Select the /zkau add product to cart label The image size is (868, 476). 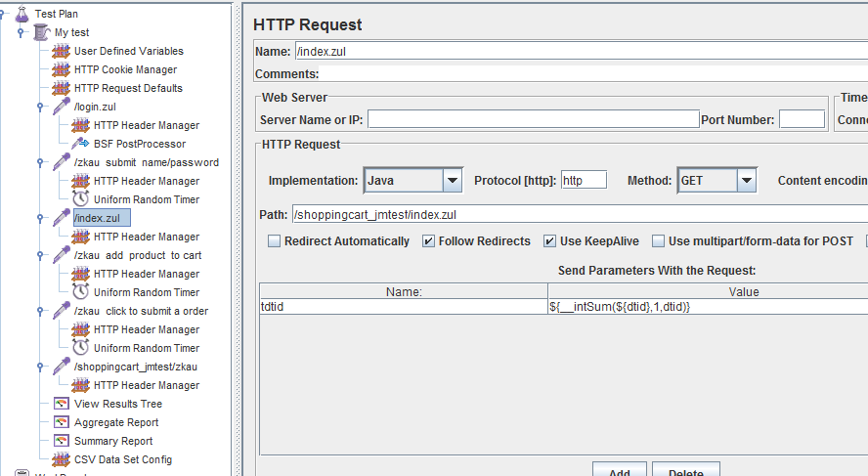138,255
